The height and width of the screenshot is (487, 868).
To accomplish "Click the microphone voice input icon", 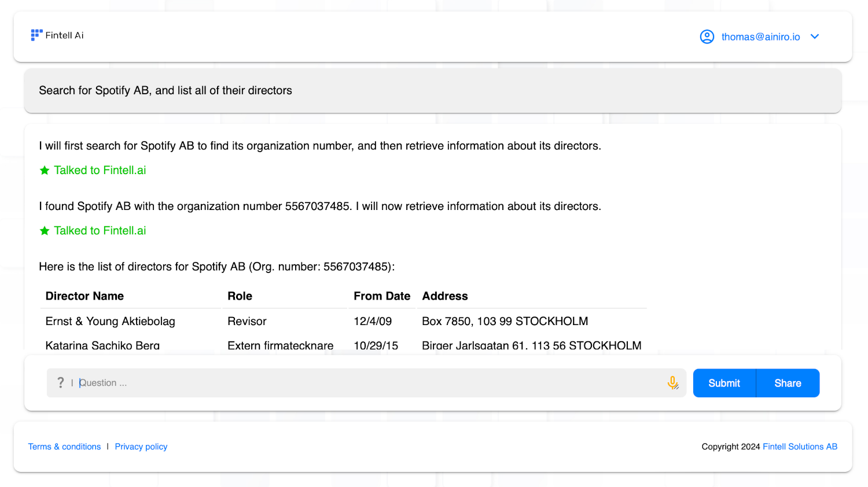I will (x=672, y=383).
